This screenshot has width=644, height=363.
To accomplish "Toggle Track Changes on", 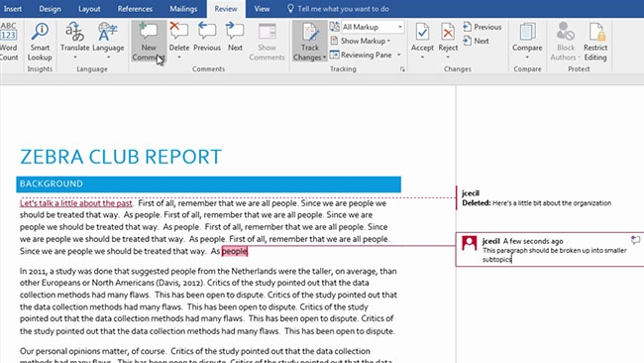I will 310,36.
